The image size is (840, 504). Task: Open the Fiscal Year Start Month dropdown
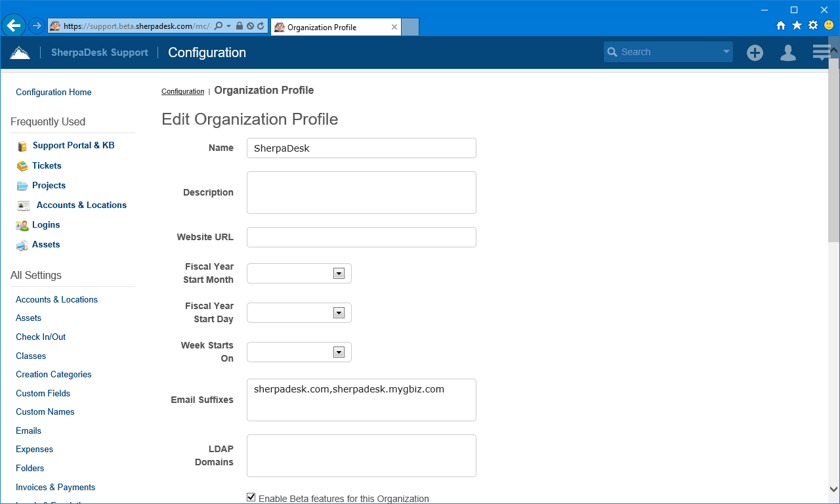[339, 273]
